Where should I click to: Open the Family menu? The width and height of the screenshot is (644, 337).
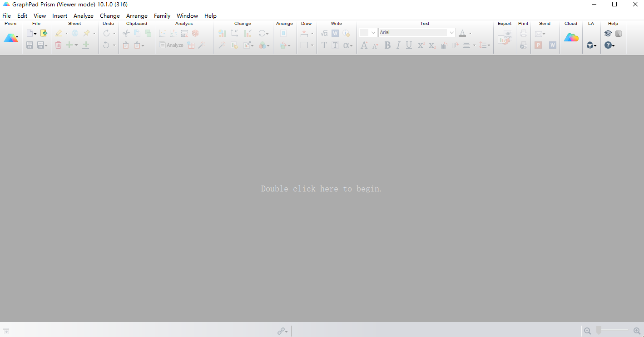coord(162,15)
